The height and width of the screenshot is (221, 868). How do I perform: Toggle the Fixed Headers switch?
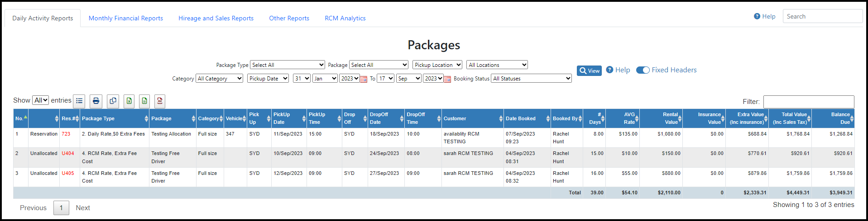pyautogui.click(x=643, y=70)
